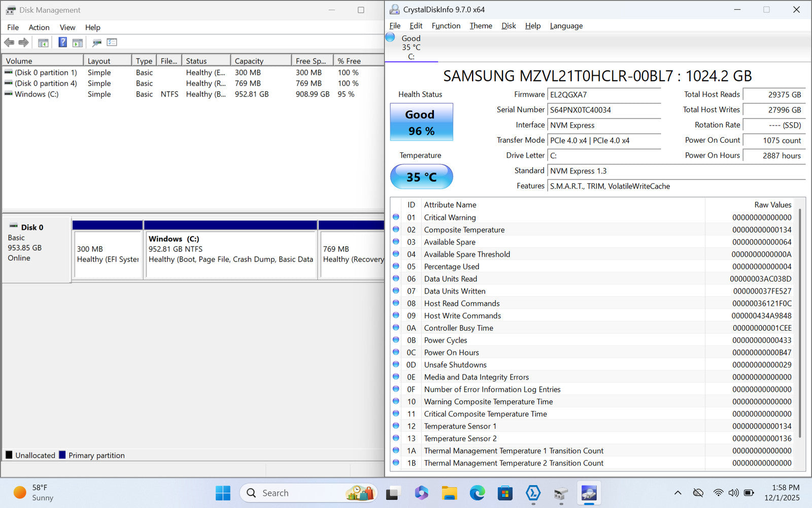Click the disk magnifier toolbar icon
812x508 pixels.
point(96,43)
